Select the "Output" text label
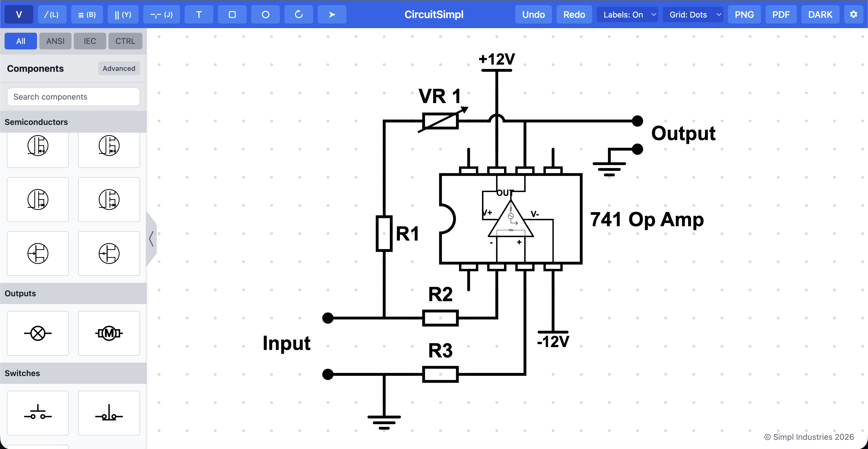Viewport: 868px width, 449px height. (683, 133)
